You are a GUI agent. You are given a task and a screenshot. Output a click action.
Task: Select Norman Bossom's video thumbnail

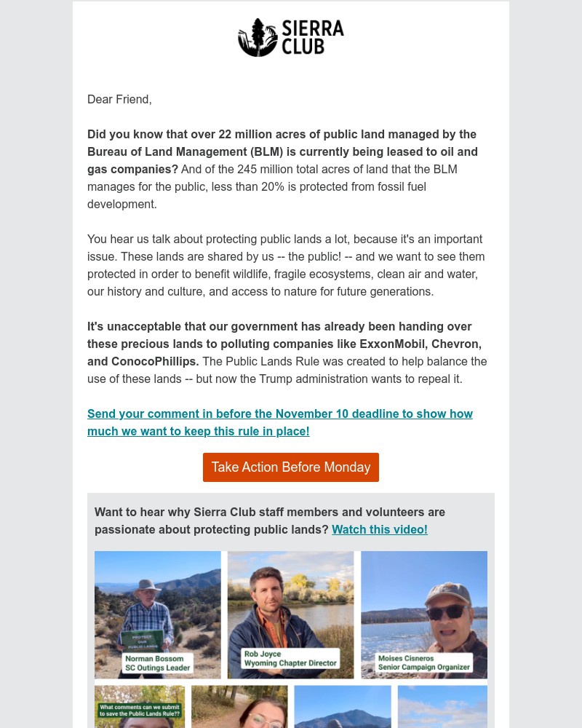coord(158,614)
